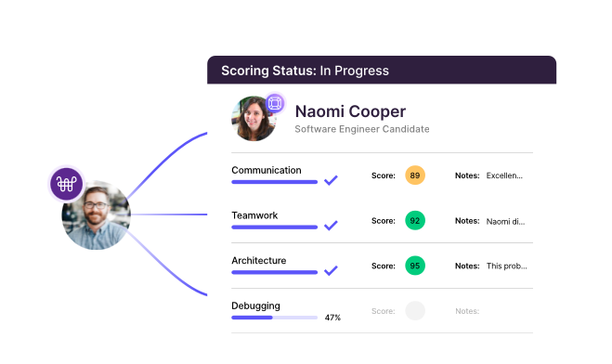Click the Communication progress bar

coord(274,182)
